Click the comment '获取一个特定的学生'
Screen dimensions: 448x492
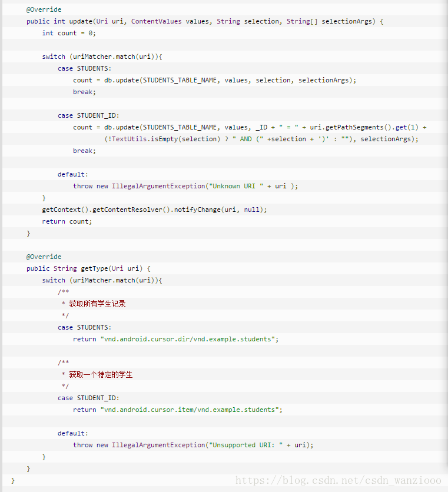point(101,374)
